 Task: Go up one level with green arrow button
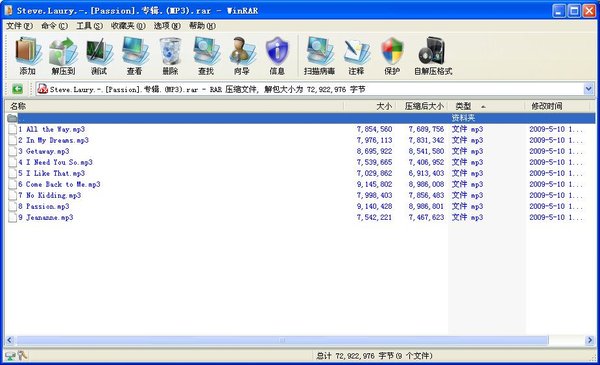coord(17,89)
